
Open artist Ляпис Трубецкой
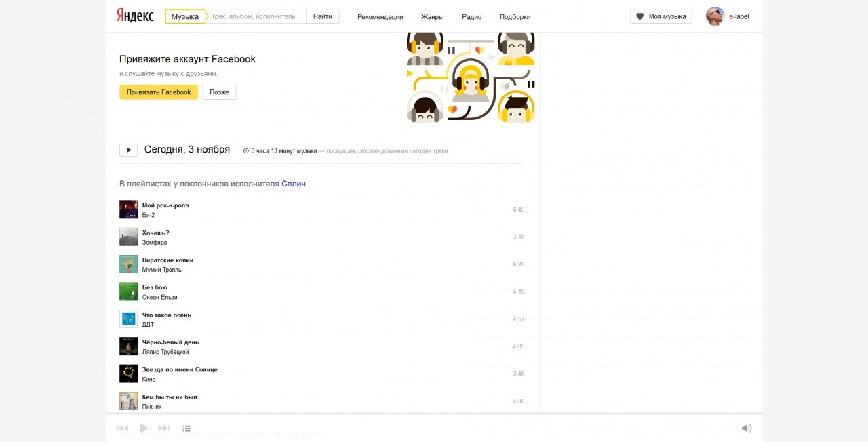tap(165, 352)
